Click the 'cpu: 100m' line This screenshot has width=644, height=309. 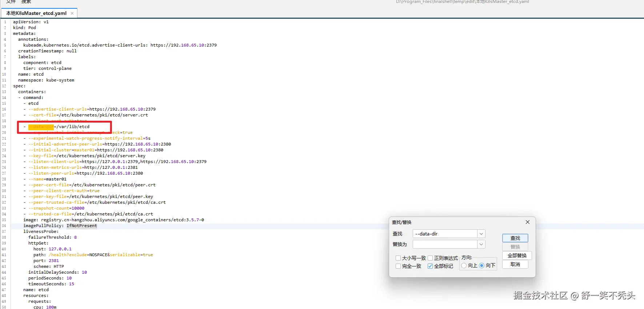(45, 307)
